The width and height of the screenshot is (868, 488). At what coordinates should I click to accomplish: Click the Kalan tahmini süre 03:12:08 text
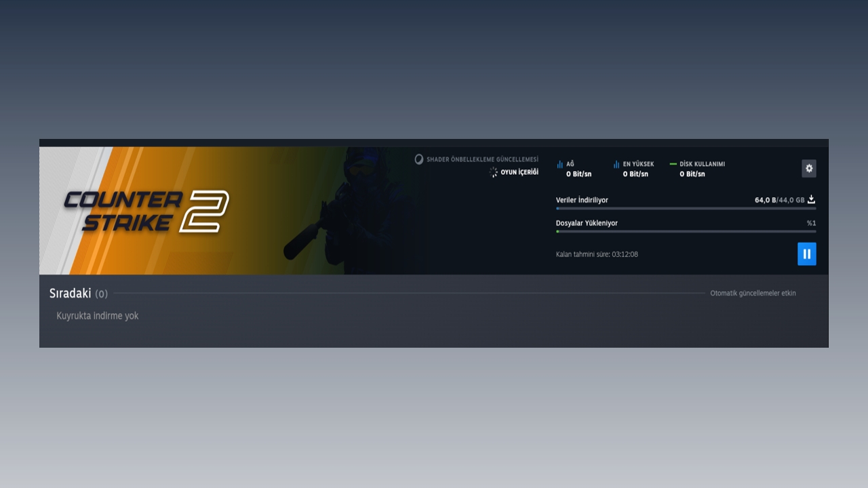597,254
